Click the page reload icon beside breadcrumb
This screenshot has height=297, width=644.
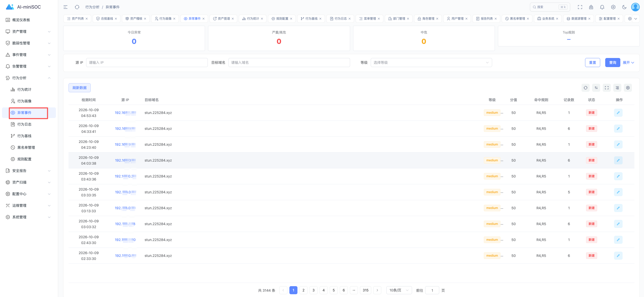click(x=77, y=7)
